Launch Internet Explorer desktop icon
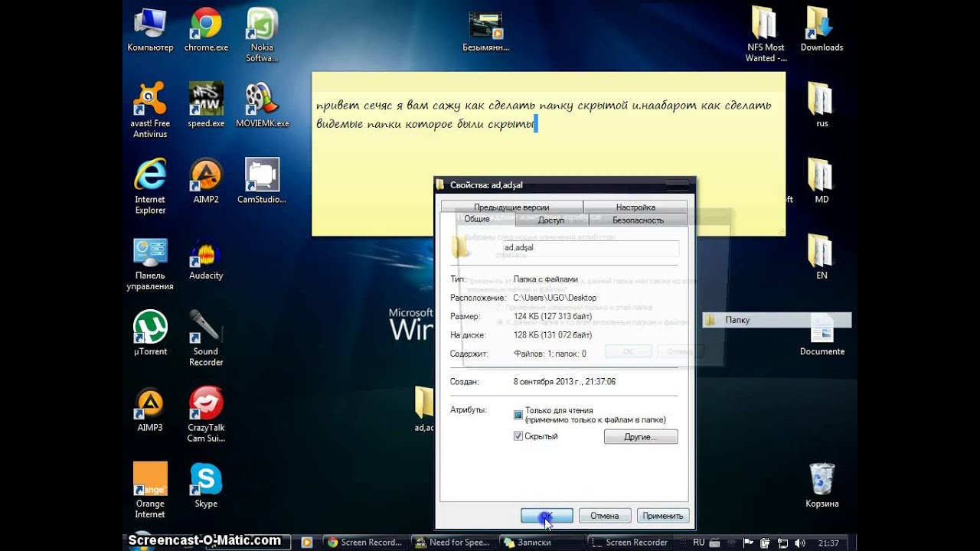Viewport: 980px width, 551px height. 150,187
